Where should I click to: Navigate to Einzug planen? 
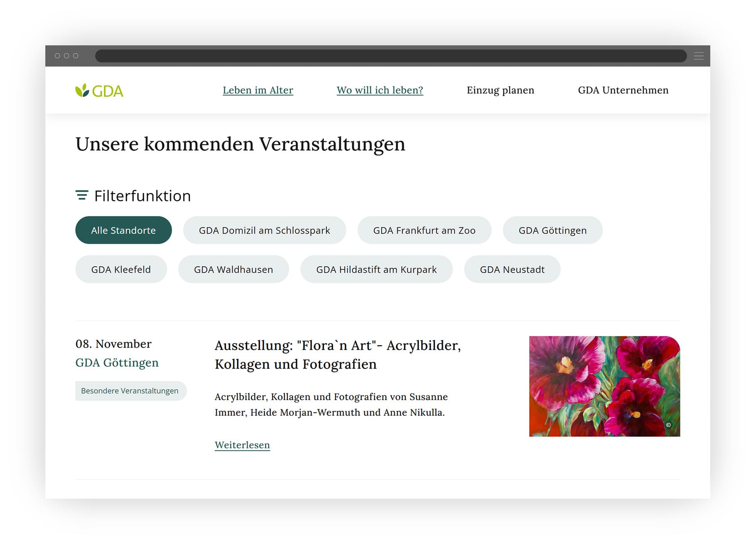[x=501, y=90]
